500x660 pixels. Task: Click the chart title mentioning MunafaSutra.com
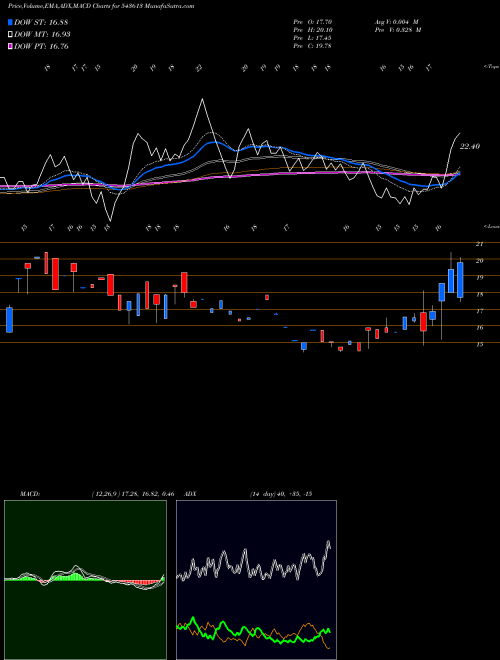click(x=101, y=6)
